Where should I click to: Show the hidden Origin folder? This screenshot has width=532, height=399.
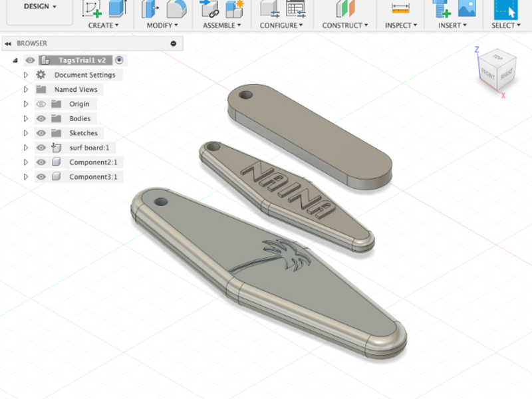[x=41, y=104]
